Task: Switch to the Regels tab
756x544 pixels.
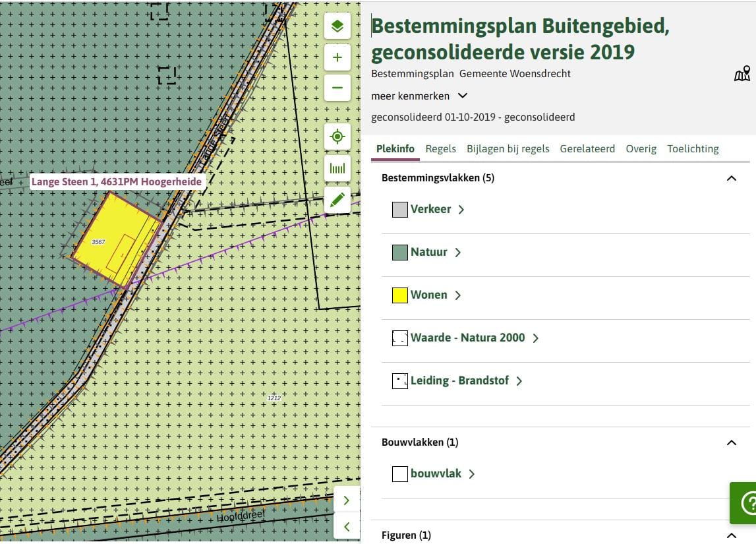Action: 440,149
